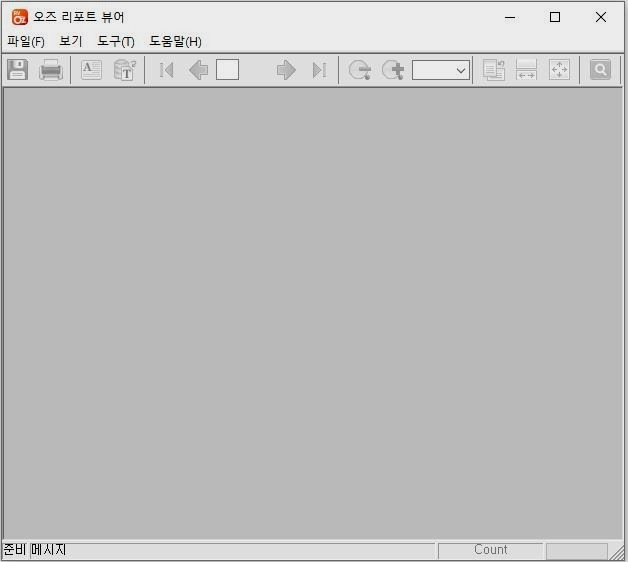This screenshot has height=562, width=628.
Task: Click the database text export icon
Action: [x=125, y=70]
